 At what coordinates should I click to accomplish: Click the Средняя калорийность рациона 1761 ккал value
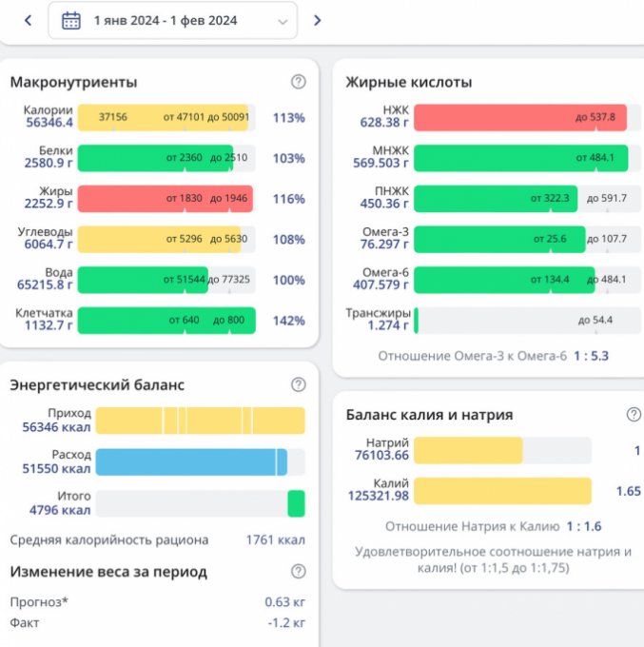[275, 539]
